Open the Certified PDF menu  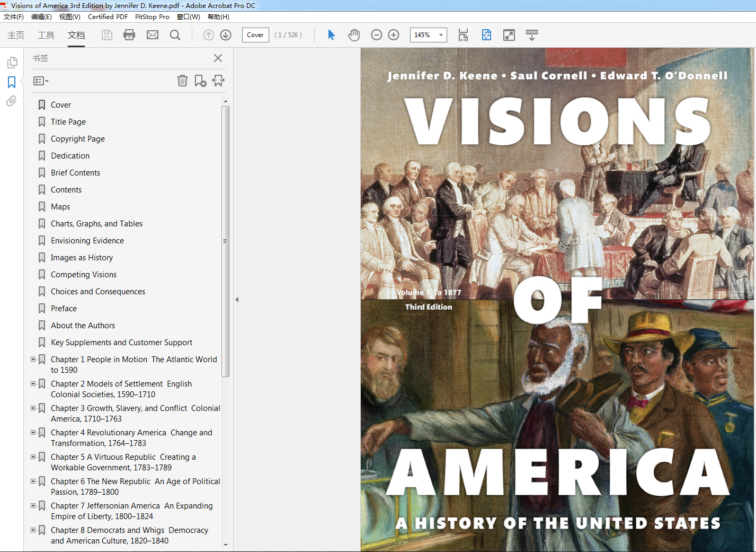tap(108, 17)
